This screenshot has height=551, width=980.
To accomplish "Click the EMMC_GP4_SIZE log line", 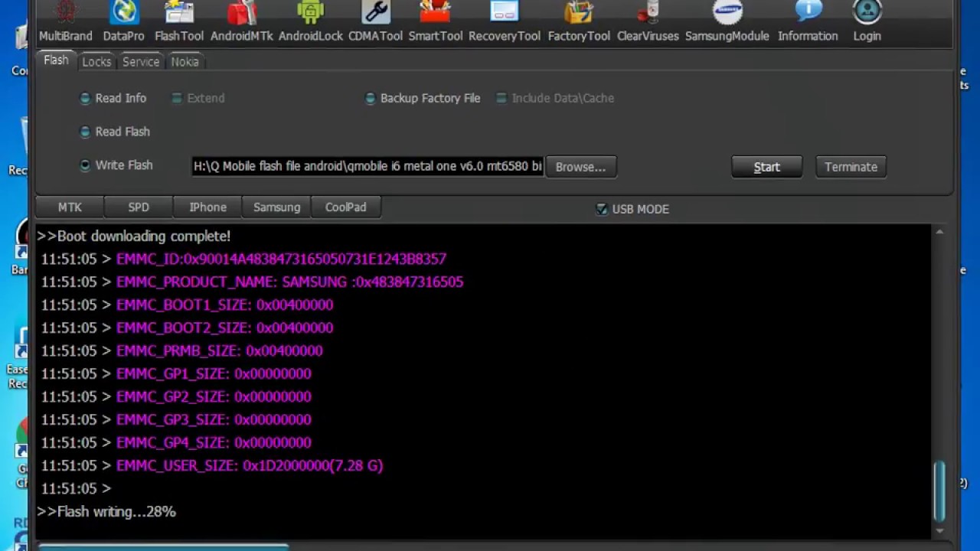I will click(x=176, y=442).
